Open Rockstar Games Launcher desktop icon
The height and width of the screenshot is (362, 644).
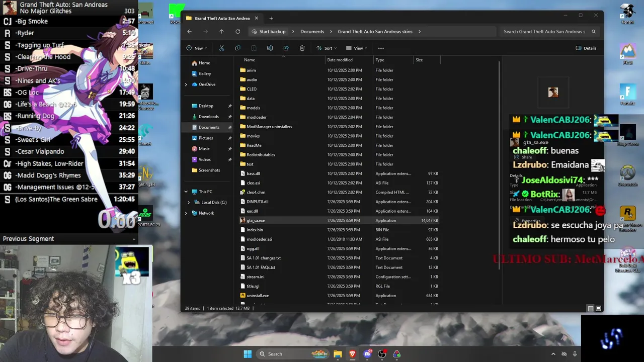click(x=627, y=218)
